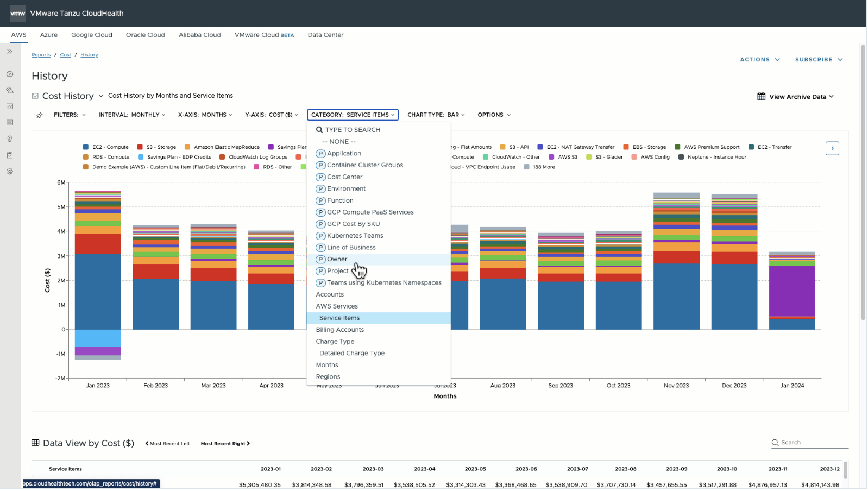Open the dashboard gauge icon in sidebar
The width and height of the screenshot is (868, 491).
[10, 74]
